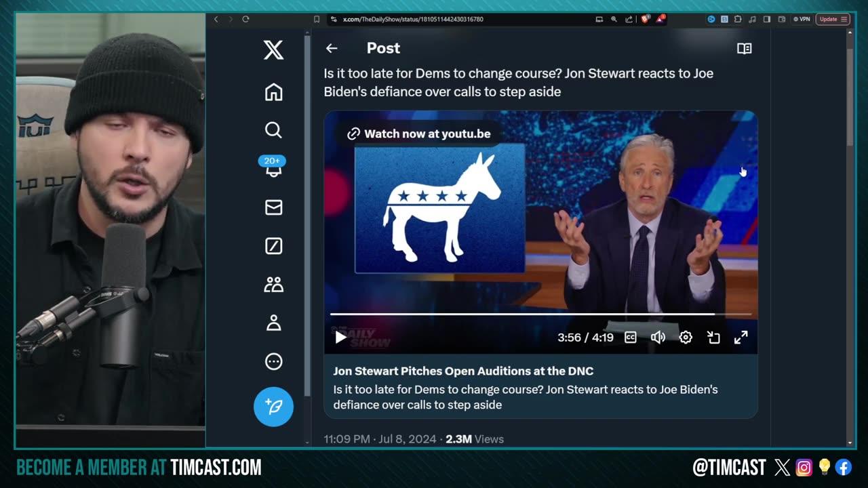Open the Communities people icon

coord(273,285)
